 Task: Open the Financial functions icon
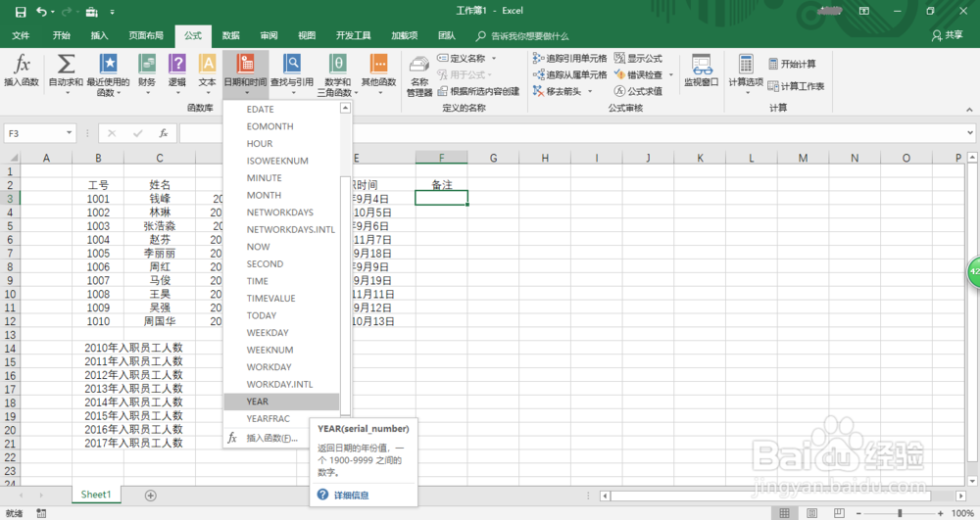tap(147, 64)
